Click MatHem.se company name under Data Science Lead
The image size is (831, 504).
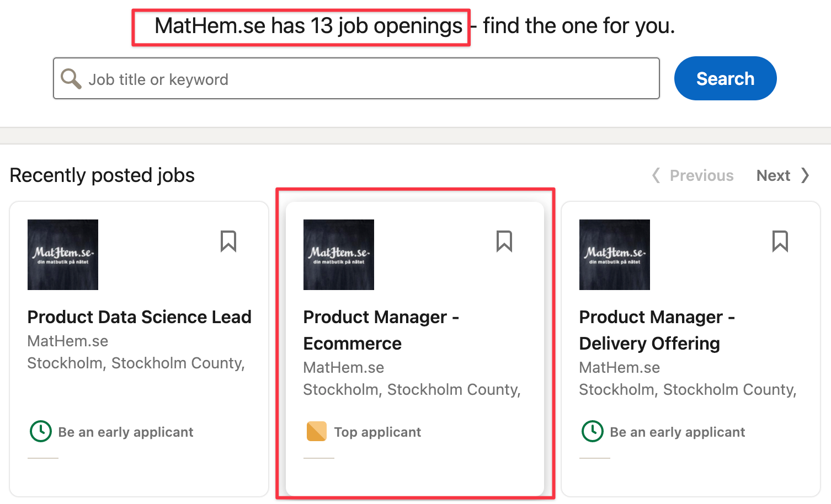(68, 341)
